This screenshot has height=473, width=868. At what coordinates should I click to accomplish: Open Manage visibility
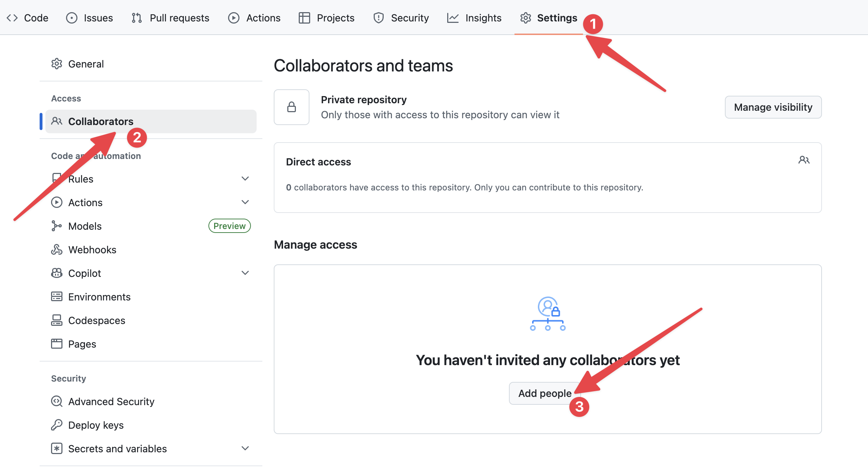pyautogui.click(x=773, y=107)
